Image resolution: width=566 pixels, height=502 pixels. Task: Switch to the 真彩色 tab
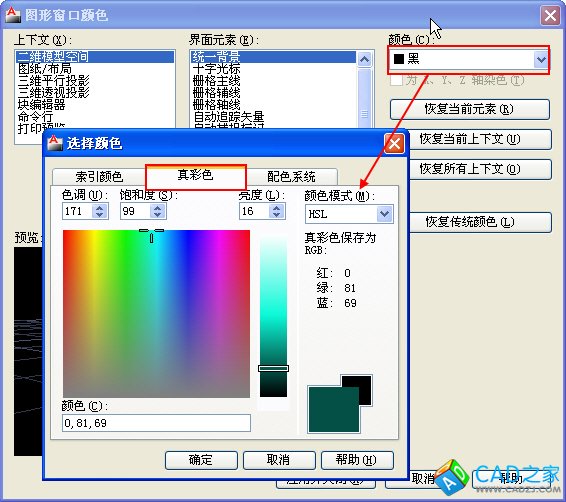click(195, 175)
